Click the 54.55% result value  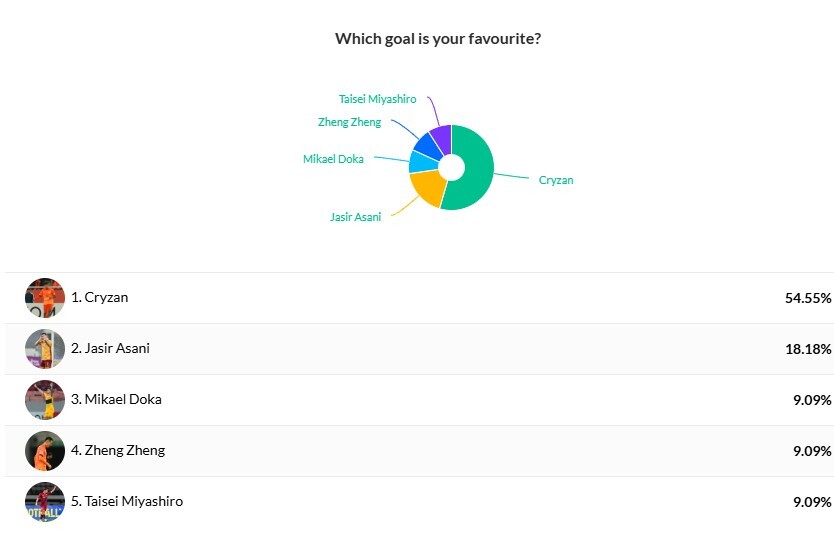(x=808, y=298)
